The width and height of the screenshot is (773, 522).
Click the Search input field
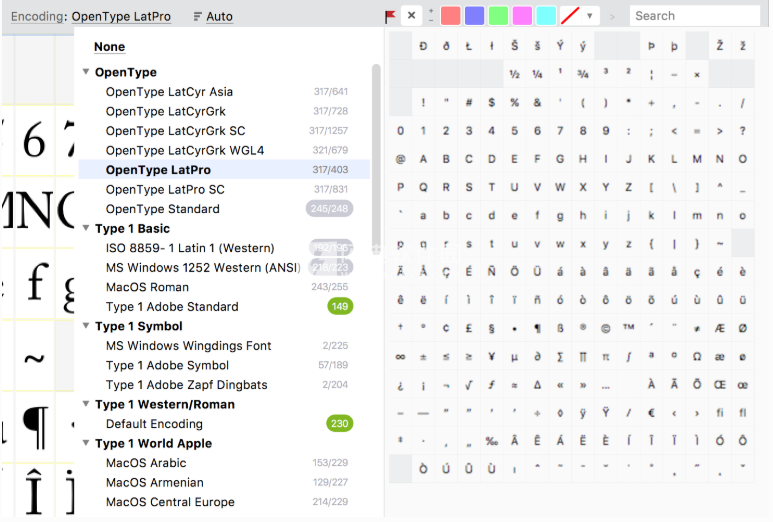(695, 16)
